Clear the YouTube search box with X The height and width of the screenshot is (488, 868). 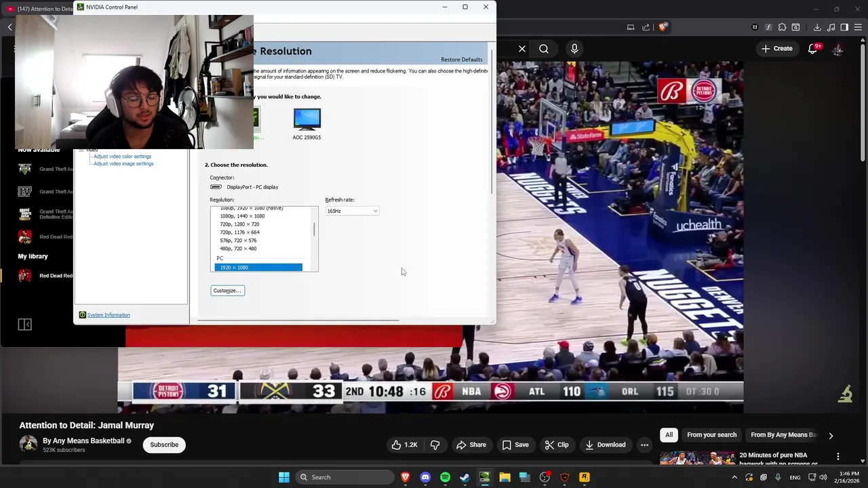click(522, 49)
